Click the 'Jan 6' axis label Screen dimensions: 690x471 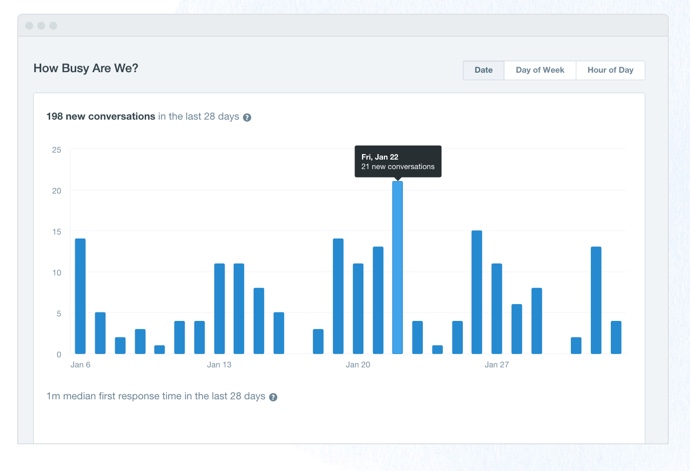pyautogui.click(x=81, y=365)
